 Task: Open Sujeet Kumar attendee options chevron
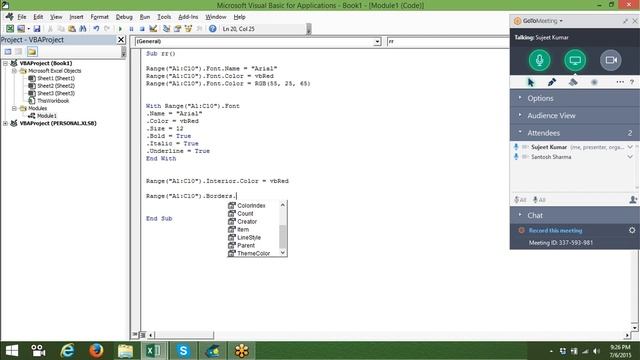(630, 147)
